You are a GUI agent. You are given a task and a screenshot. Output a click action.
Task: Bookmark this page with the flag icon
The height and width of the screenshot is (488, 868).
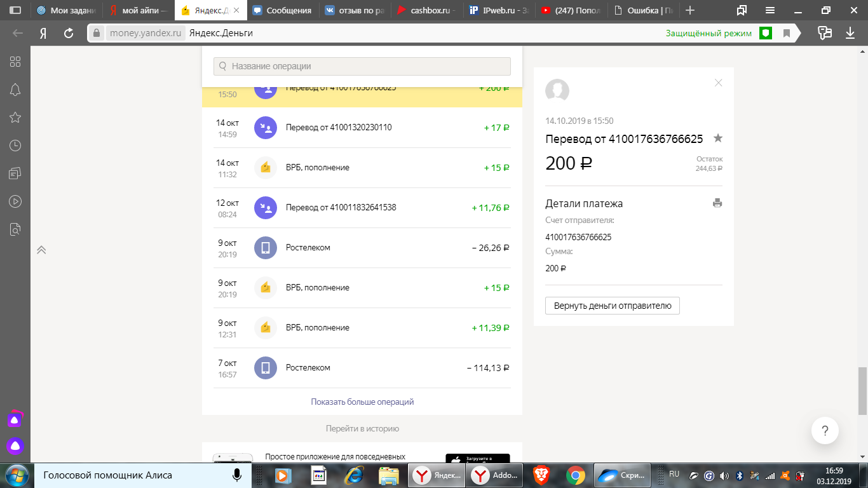coord(786,33)
